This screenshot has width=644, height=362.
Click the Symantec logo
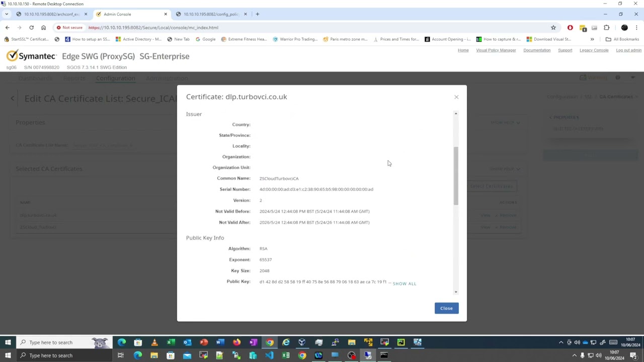tap(31, 56)
